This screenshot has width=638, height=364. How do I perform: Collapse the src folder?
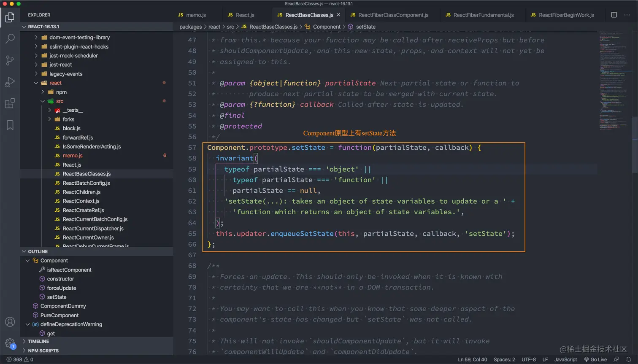click(x=59, y=101)
